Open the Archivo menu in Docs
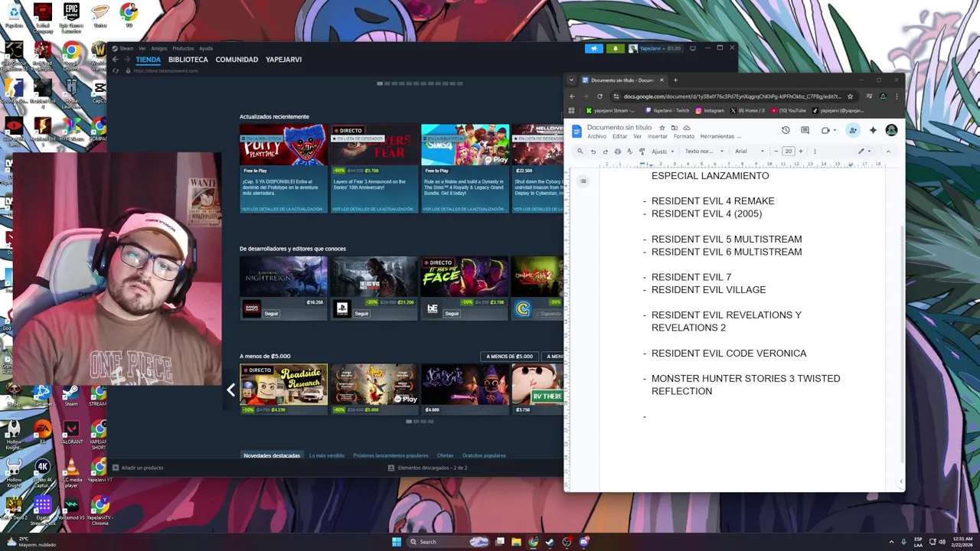This screenshot has width=980, height=551. pyautogui.click(x=596, y=137)
